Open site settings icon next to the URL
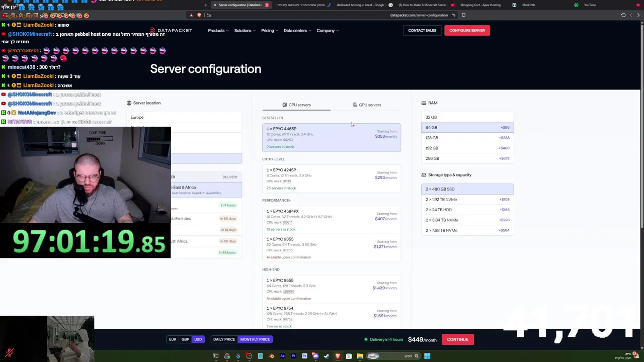Screen dimensions: 644x362 (x=454, y=15)
